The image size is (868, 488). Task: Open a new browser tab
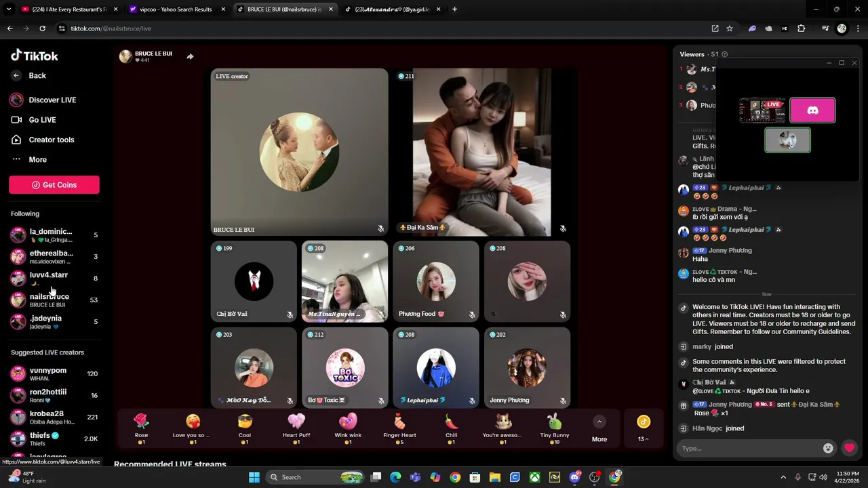pyautogui.click(x=454, y=9)
